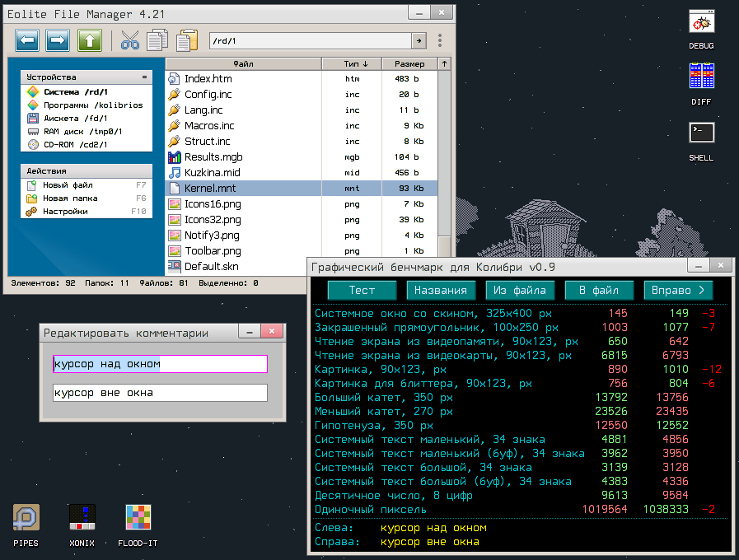This screenshot has width=739, height=560.
Task: Sort file list by Тип column
Action: point(356,63)
